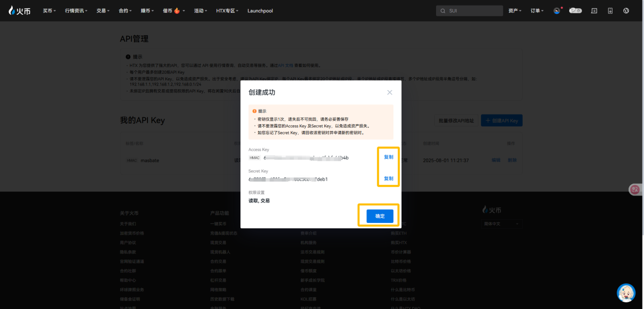Open 合约社群 footer link
This screenshot has width=644, height=309.
click(x=128, y=271)
